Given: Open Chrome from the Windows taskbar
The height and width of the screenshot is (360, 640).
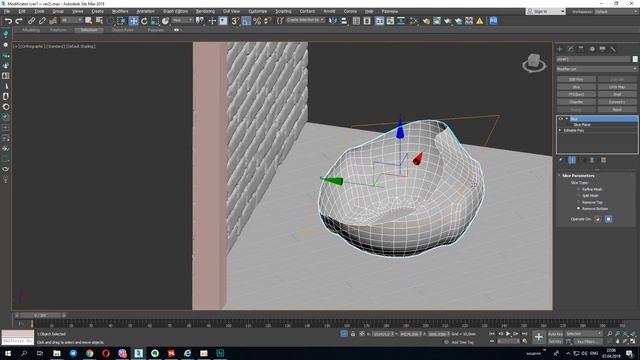Looking at the screenshot, I should (89, 353).
